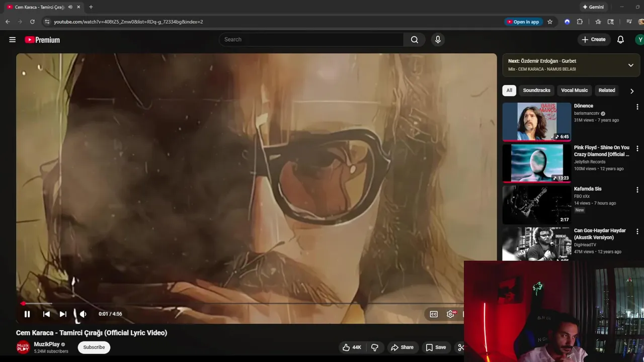View site information icon in address bar

point(47,22)
